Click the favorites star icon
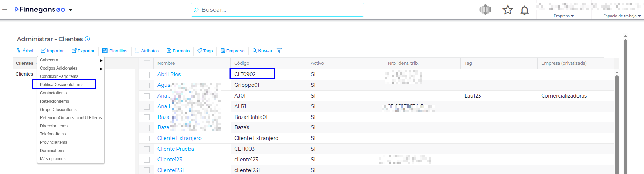 (507, 10)
